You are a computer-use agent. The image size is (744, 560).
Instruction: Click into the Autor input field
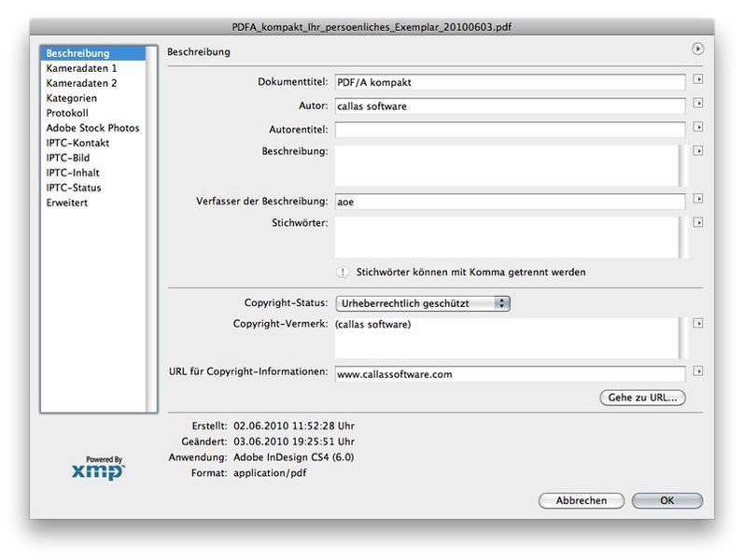click(510, 105)
